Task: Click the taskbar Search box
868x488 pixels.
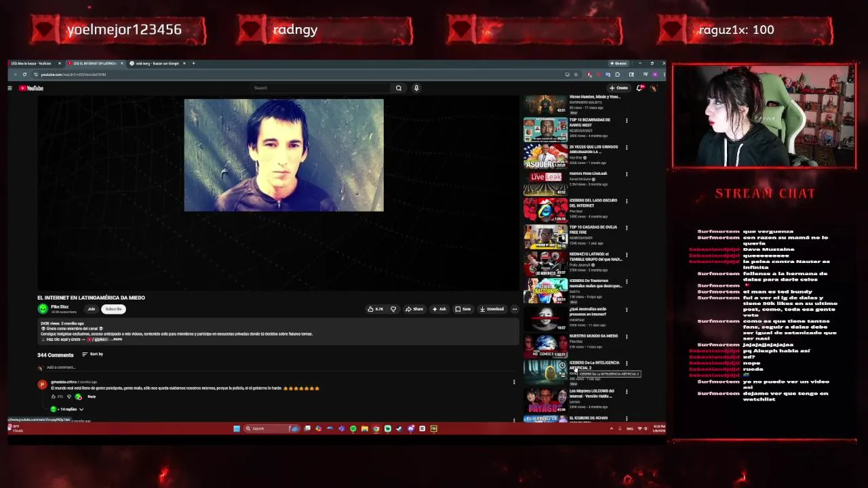Action: 271,428
